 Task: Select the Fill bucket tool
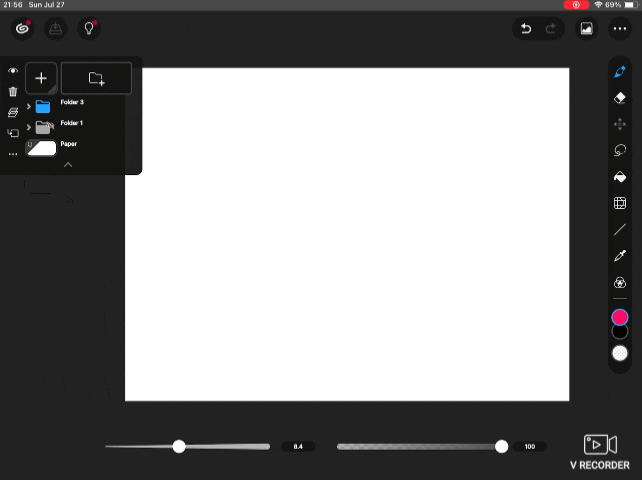620,177
